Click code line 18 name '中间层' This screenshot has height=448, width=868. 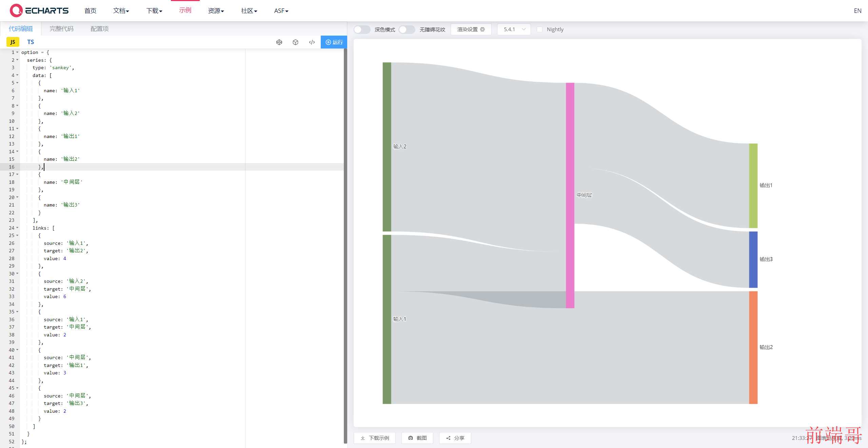(x=63, y=182)
